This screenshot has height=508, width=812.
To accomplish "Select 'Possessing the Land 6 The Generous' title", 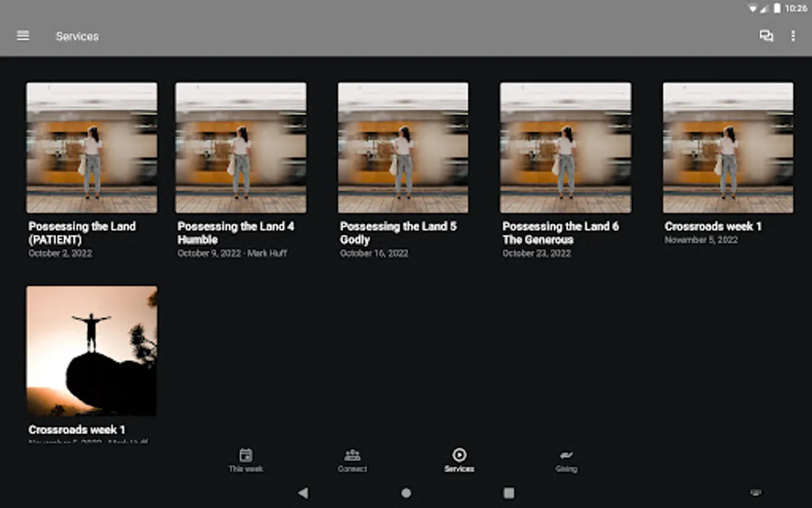I will pos(561,233).
